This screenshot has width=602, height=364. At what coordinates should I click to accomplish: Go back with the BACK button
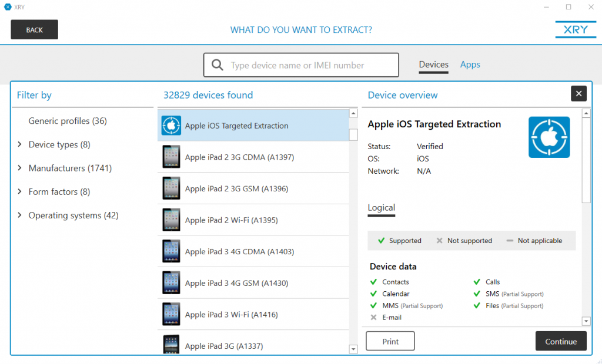[34, 29]
